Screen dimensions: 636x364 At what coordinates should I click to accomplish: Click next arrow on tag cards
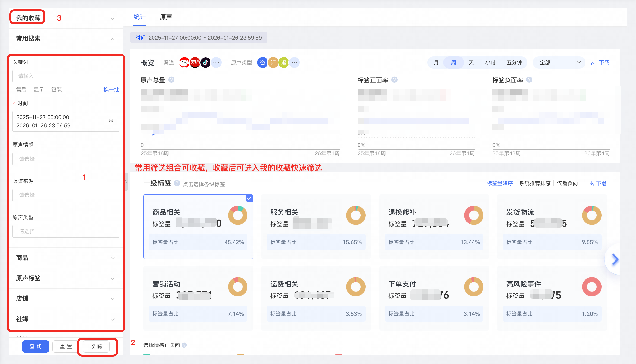pos(615,259)
